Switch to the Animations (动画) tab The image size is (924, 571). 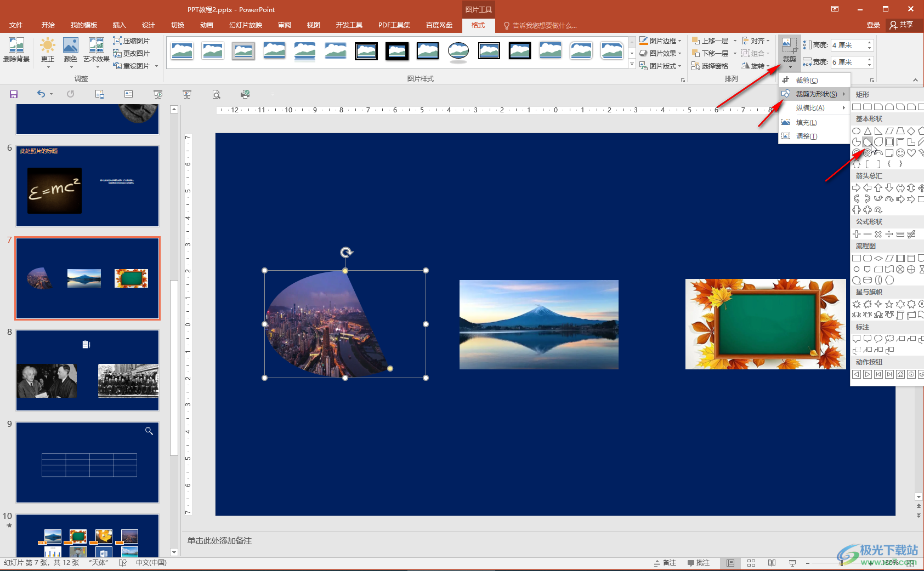click(206, 25)
